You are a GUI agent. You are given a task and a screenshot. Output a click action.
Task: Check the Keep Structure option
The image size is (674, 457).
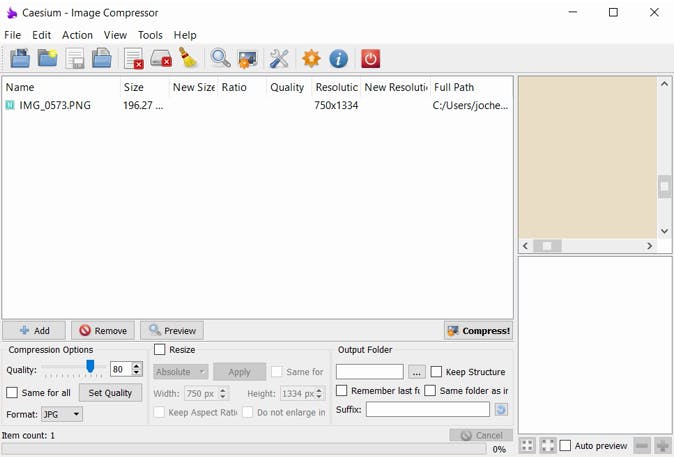click(x=436, y=372)
